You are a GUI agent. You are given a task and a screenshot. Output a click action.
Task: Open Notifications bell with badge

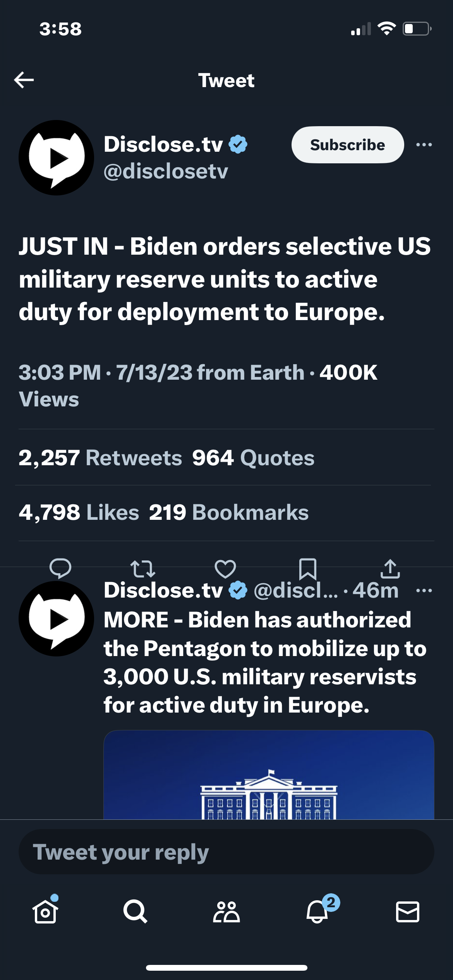coord(317,911)
